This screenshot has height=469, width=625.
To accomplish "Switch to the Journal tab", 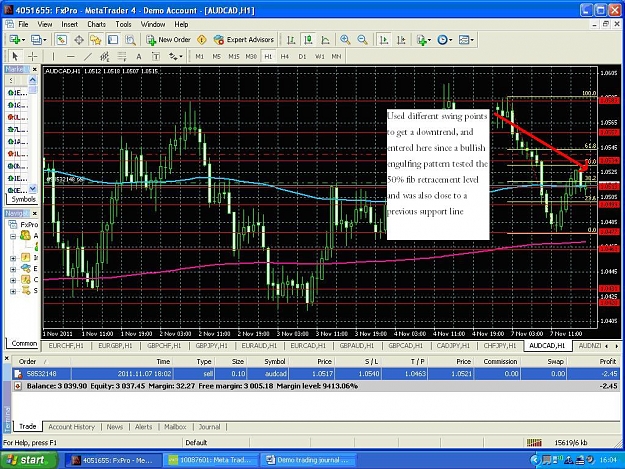I will [x=209, y=427].
